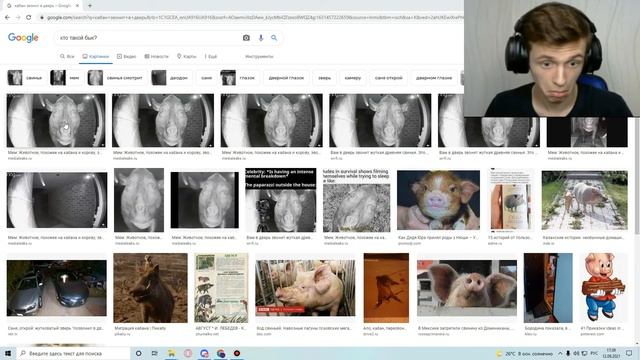Open the Инструменты search tools

tap(259, 56)
